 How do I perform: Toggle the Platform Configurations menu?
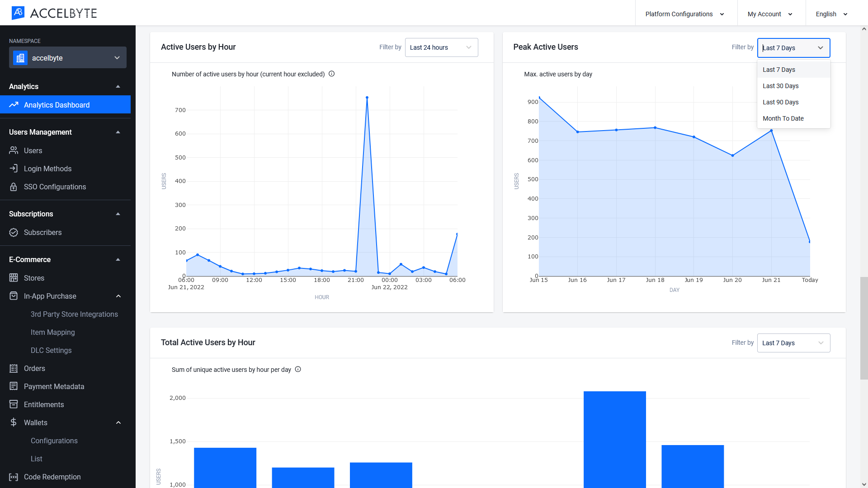coord(684,13)
